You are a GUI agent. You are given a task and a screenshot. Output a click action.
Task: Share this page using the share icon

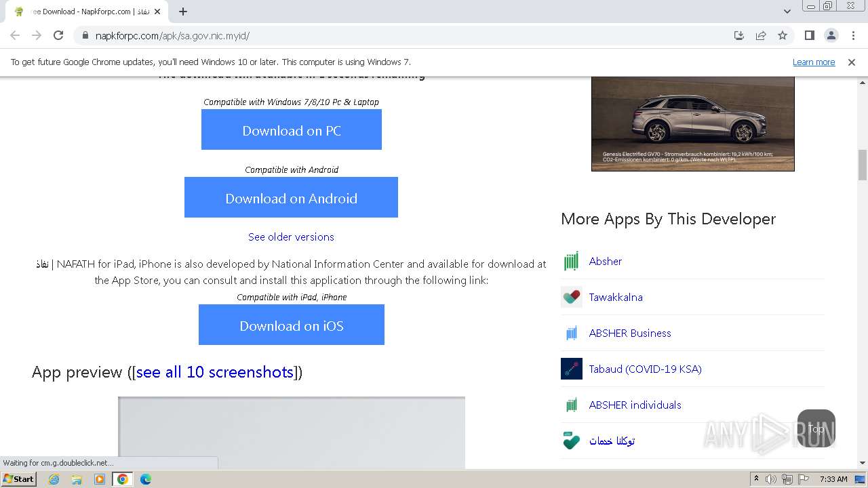761,35
